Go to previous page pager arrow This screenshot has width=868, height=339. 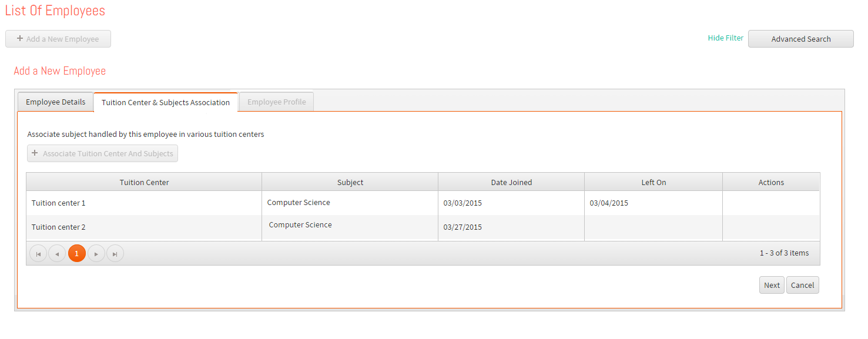coord(57,254)
